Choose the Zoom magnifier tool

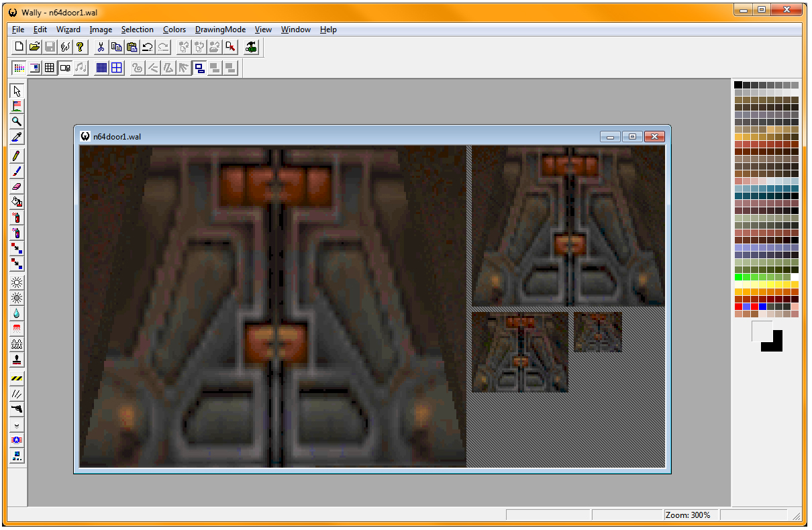tap(17, 121)
